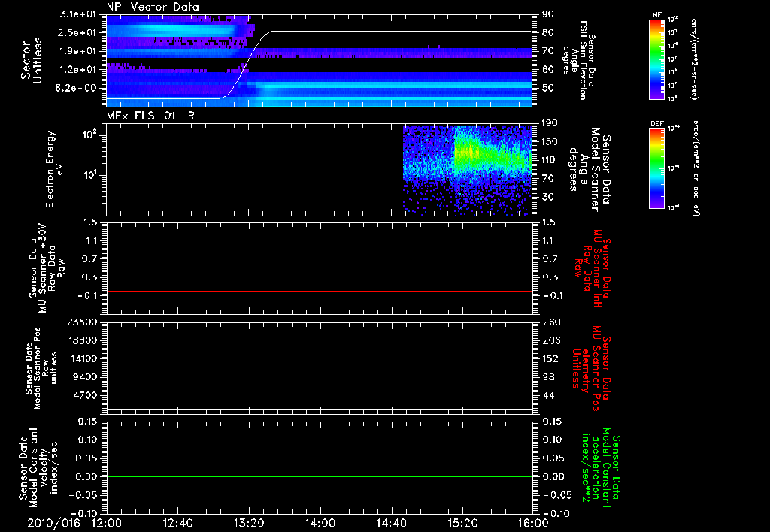Click the 90 degree sun elevation tick
This screenshot has width=770, height=532.
[548, 14]
